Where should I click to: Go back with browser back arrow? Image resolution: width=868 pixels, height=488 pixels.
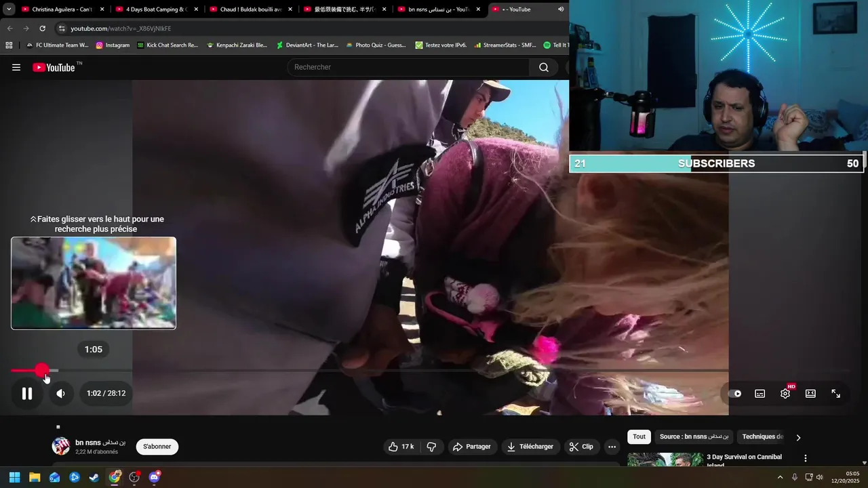(9, 28)
